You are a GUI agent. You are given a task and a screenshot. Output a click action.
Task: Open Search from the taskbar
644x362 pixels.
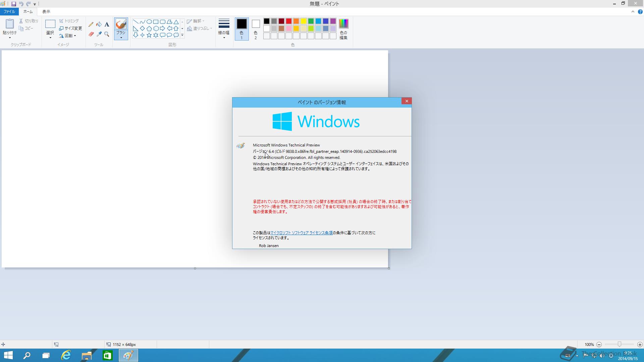coord(27,355)
